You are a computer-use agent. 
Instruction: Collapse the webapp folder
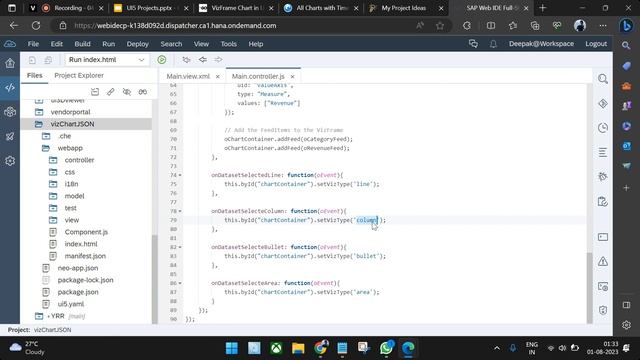click(46, 148)
